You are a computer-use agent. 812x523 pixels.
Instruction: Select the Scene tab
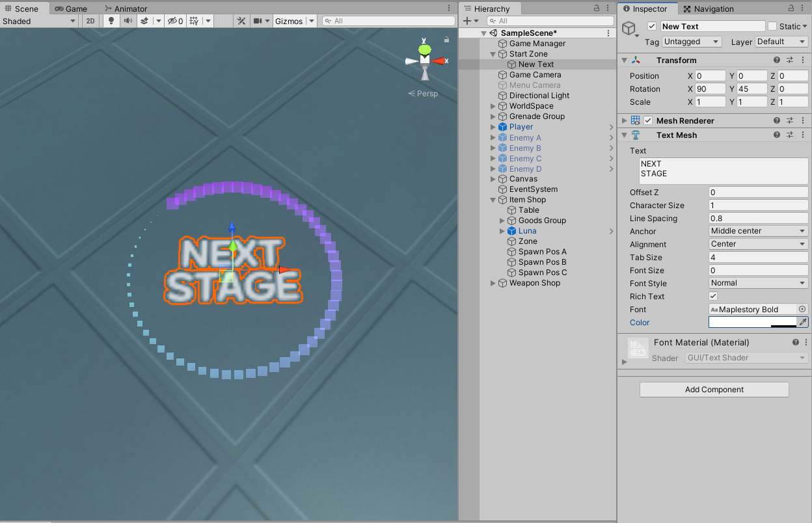(x=21, y=8)
